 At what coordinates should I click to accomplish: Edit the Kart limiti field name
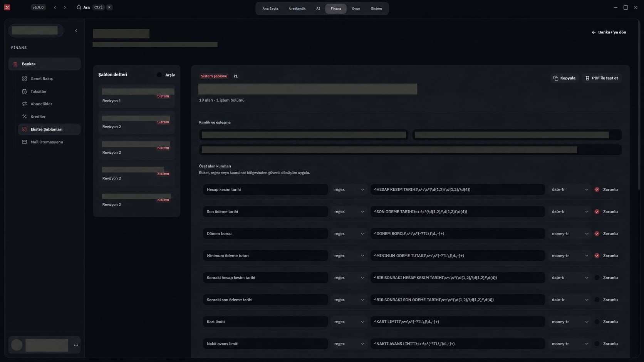coord(265,322)
